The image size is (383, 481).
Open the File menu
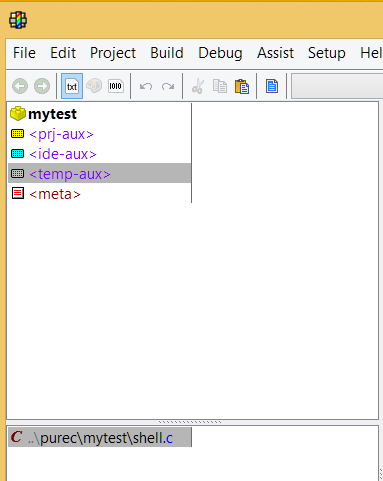(24, 53)
